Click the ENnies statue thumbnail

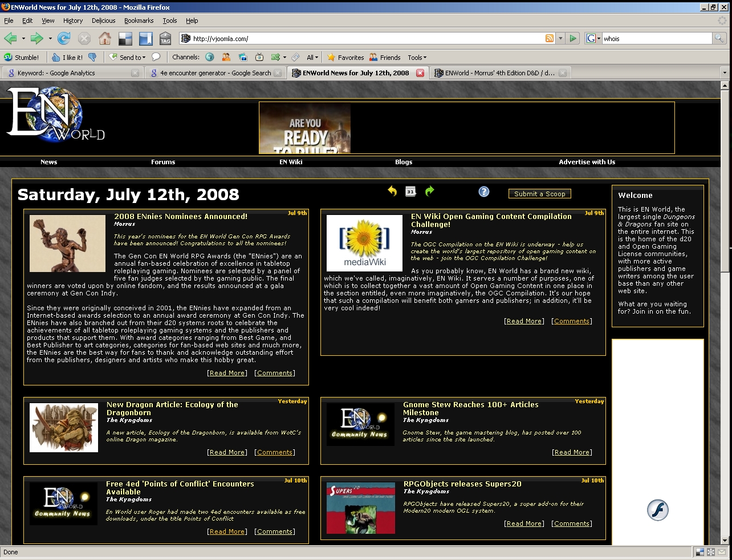[x=67, y=244]
